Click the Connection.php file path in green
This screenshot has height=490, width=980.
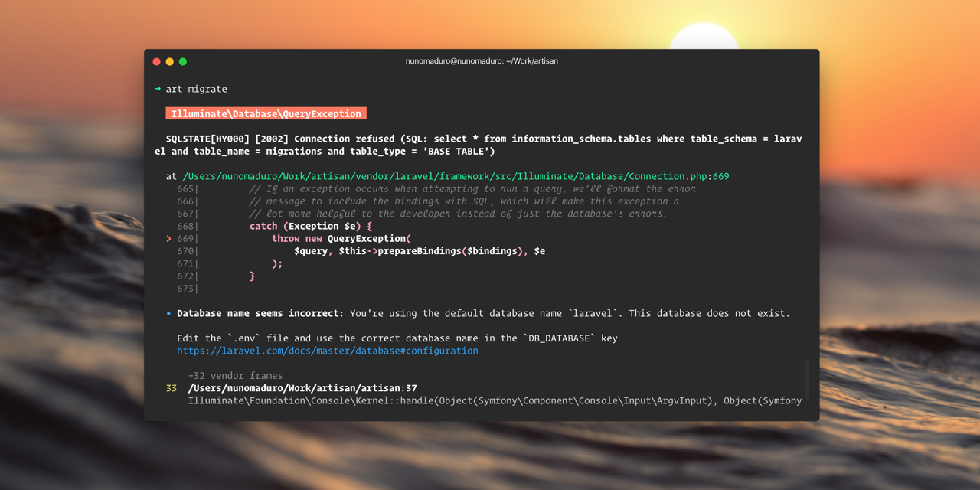pyautogui.click(x=455, y=176)
